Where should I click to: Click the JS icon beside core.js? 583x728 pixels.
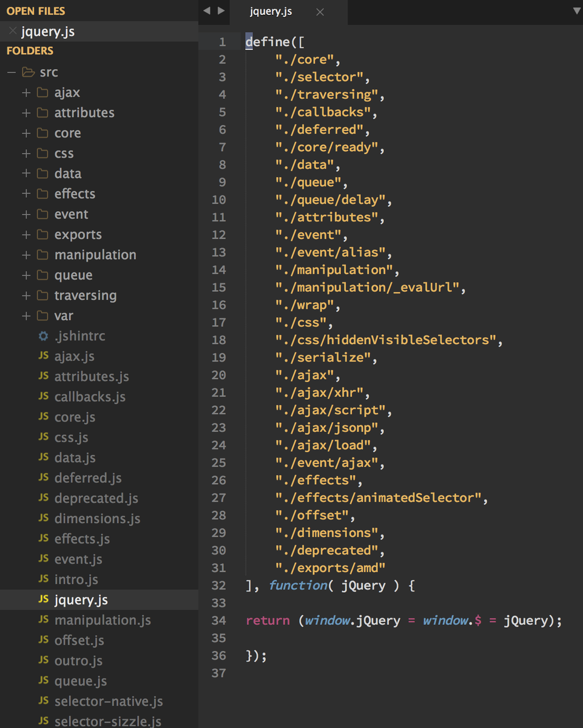[x=43, y=417]
